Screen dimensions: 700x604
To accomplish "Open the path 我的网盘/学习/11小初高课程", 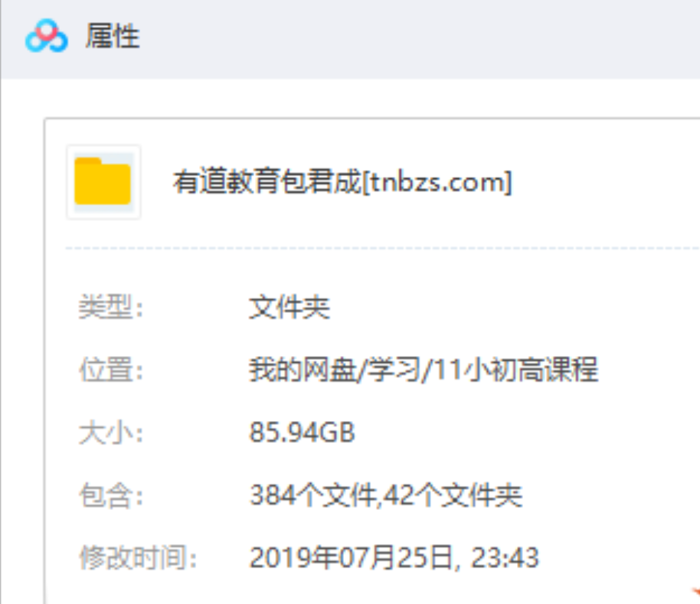I will (424, 370).
